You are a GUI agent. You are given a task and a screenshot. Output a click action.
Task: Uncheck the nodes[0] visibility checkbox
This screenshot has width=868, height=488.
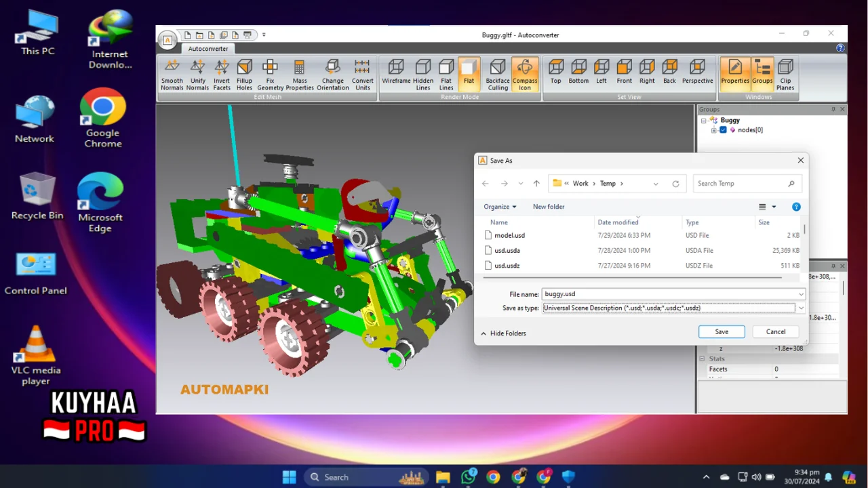pos(723,130)
